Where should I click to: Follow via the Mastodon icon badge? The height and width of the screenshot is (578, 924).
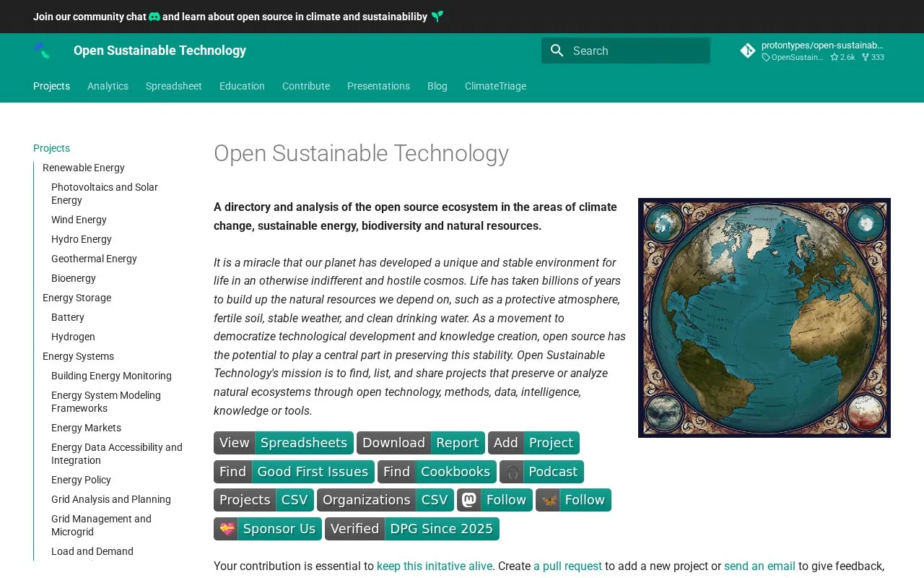tap(494, 500)
